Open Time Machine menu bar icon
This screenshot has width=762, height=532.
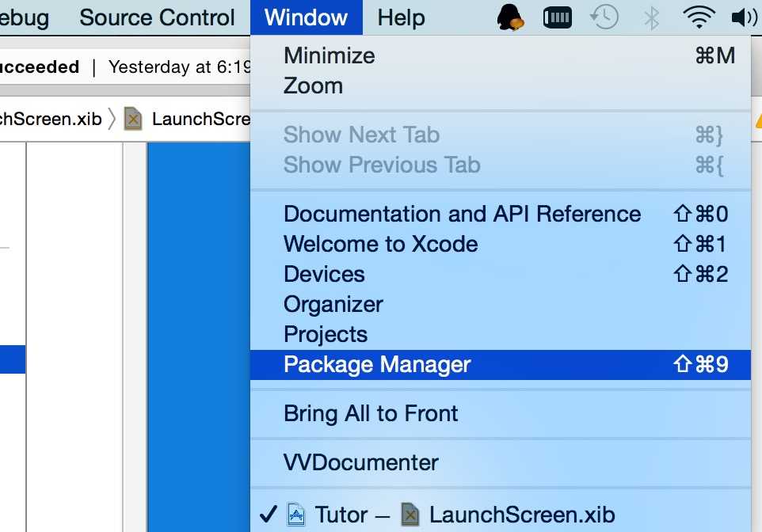click(604, 17)
